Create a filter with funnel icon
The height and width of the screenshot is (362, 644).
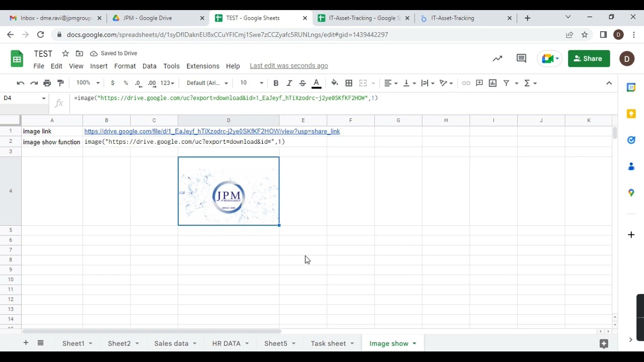(x=507, y=83)
